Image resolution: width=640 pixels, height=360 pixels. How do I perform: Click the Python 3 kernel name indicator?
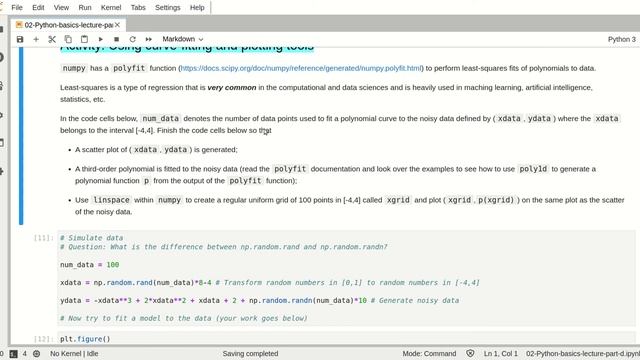coord(622,39)
